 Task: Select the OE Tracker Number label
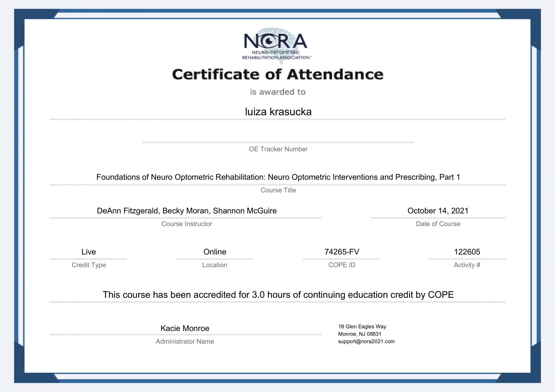(278, 149)
